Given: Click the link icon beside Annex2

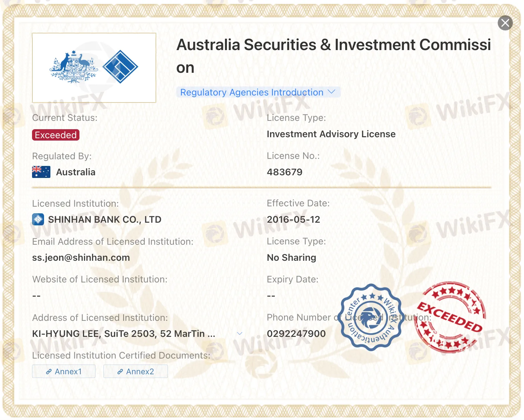Looking at the screenshot, I should pyautogui.click(x=120, y=372).
